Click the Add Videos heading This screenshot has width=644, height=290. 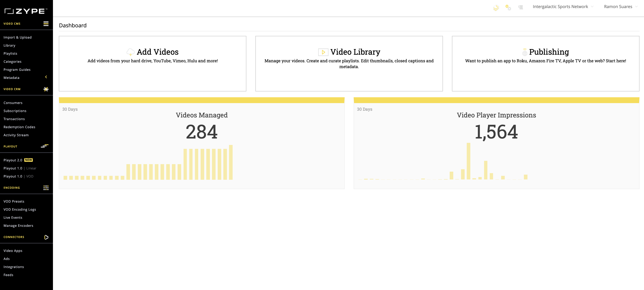[x=158, y=52]
